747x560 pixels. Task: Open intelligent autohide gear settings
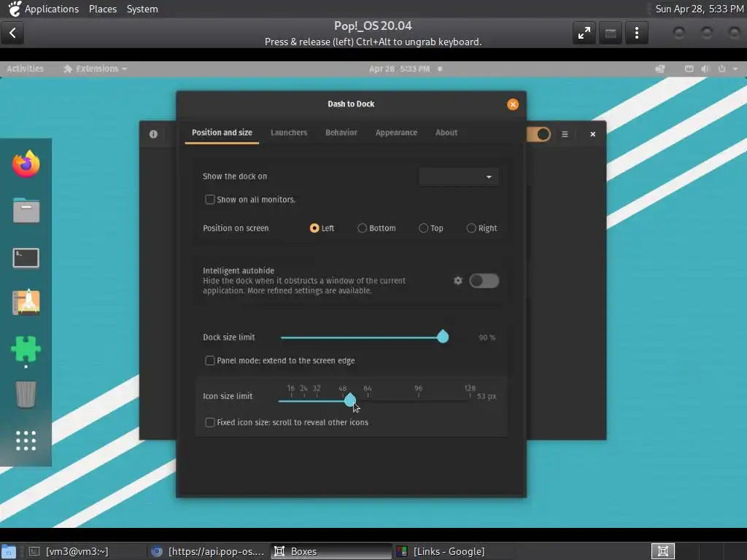coord(458,281)
